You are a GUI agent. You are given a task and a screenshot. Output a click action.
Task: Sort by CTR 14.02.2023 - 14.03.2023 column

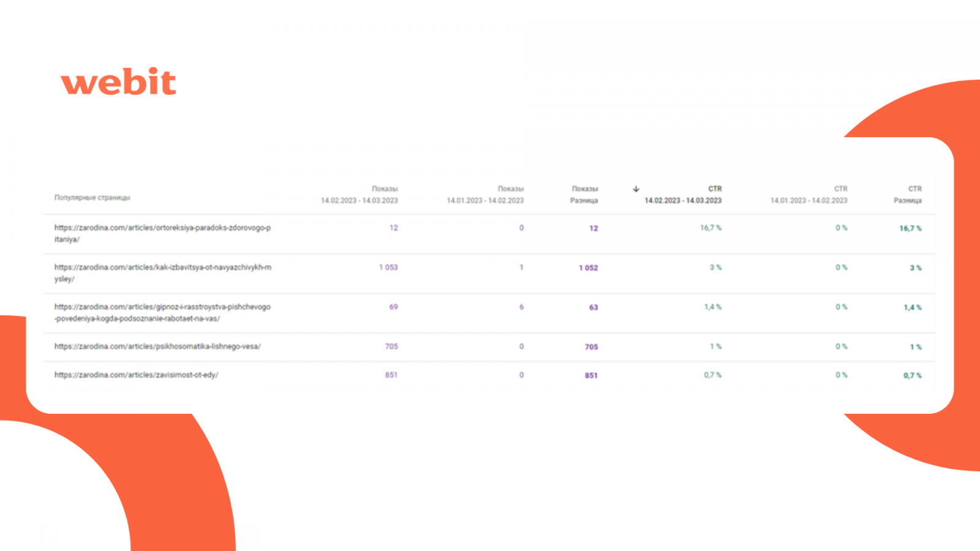683,195
